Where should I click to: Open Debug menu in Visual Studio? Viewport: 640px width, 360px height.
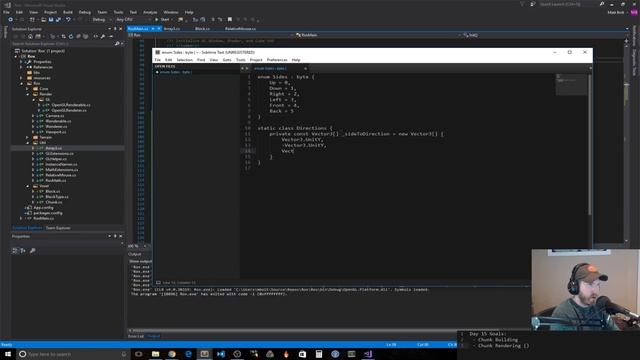click(x=84, y=12)
